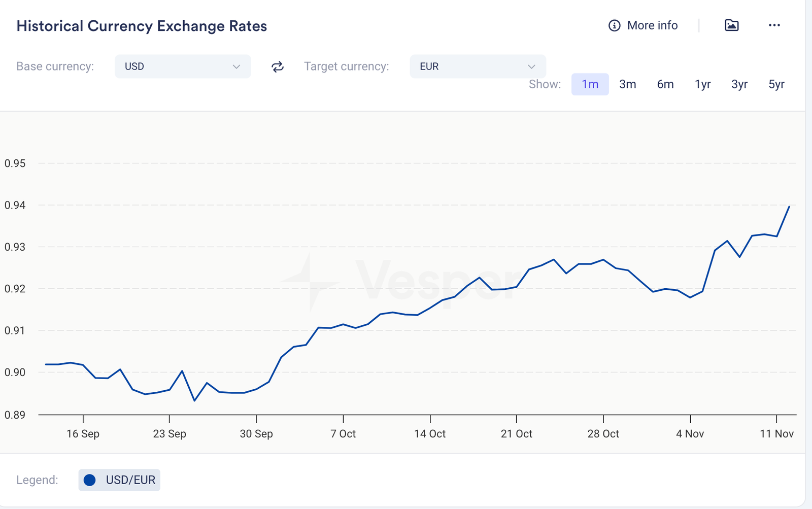Click the chevron in the EUR selector
The height and width of the screenshot is (509, 812).
click(531, 67)
